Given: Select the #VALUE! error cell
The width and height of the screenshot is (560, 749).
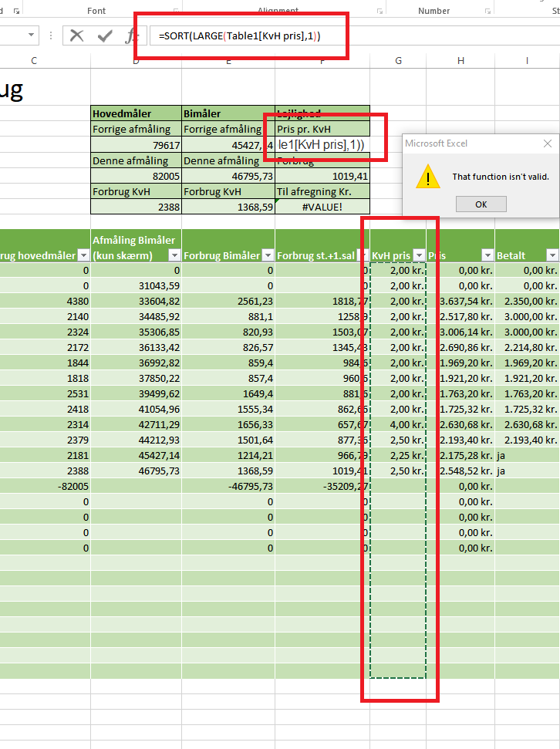Looking at the screenshot, I should (x=322, y=207).
